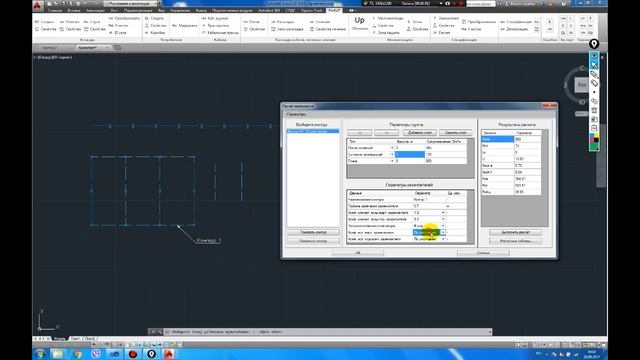
Task: Switch to the first drawing file tab
Action: [50, 48]
